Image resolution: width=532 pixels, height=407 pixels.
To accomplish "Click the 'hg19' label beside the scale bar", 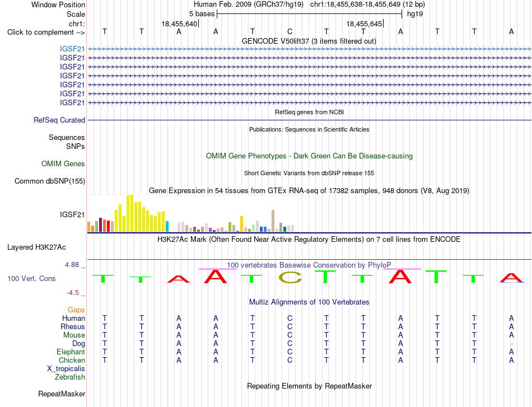I will (415, 14).
